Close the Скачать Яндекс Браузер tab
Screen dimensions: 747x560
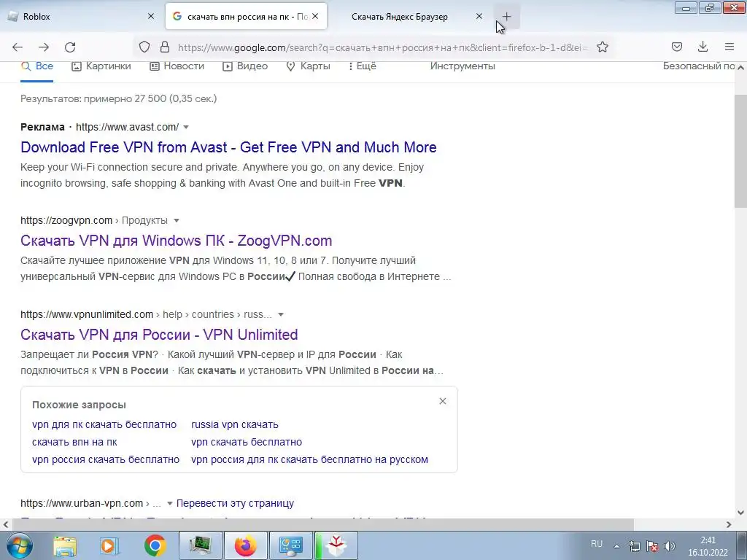pos(479,16)
